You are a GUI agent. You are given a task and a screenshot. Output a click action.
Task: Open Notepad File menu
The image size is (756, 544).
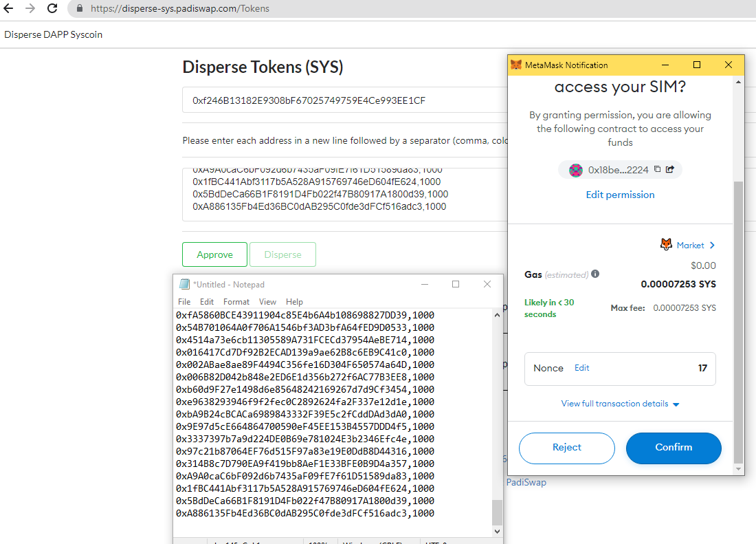184,301
